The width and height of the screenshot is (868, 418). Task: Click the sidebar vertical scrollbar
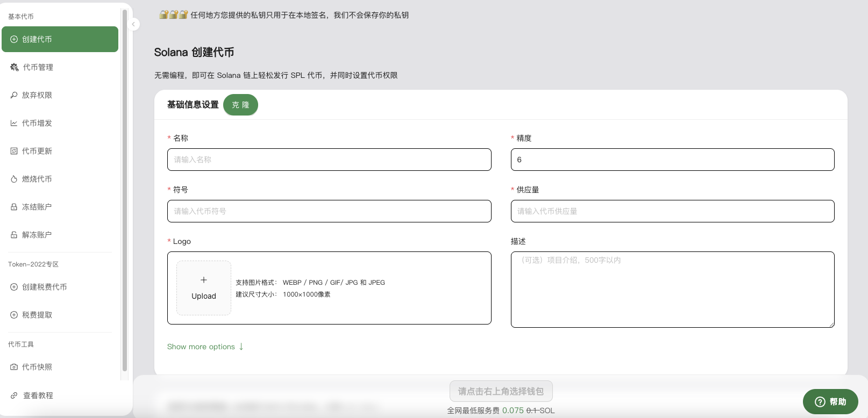[125, 191]
